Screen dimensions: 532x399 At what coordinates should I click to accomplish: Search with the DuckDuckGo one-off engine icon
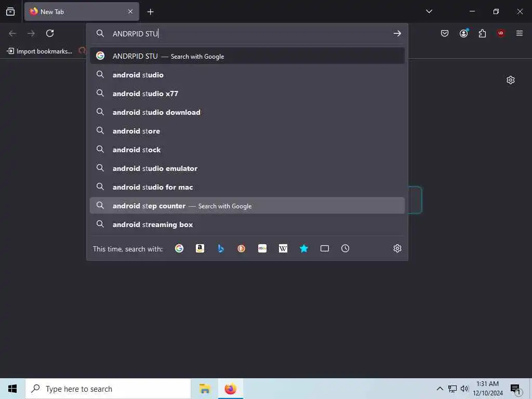pos(241,248)
